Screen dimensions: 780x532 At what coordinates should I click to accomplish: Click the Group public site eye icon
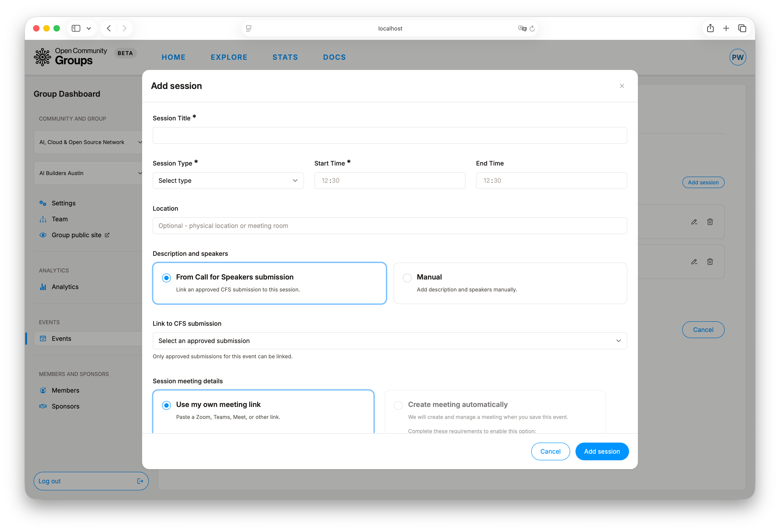tap(43, 235)
